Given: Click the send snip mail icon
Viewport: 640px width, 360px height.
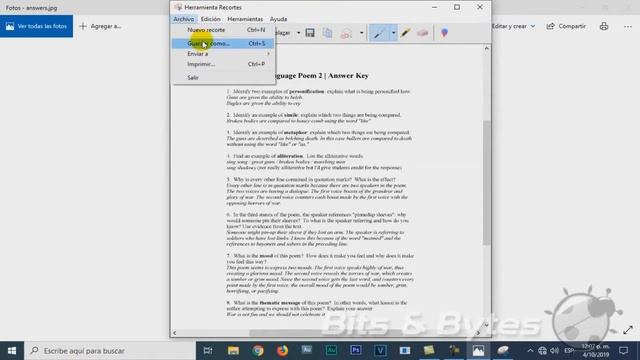Looking at the screenshot, I should tap(346, 33).
